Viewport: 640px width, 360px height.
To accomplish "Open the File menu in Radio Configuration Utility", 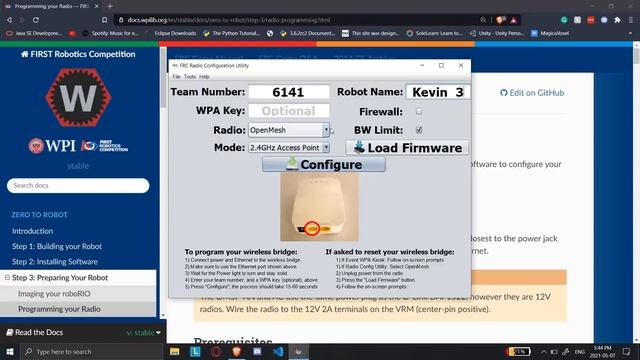I will click(176, 76).
